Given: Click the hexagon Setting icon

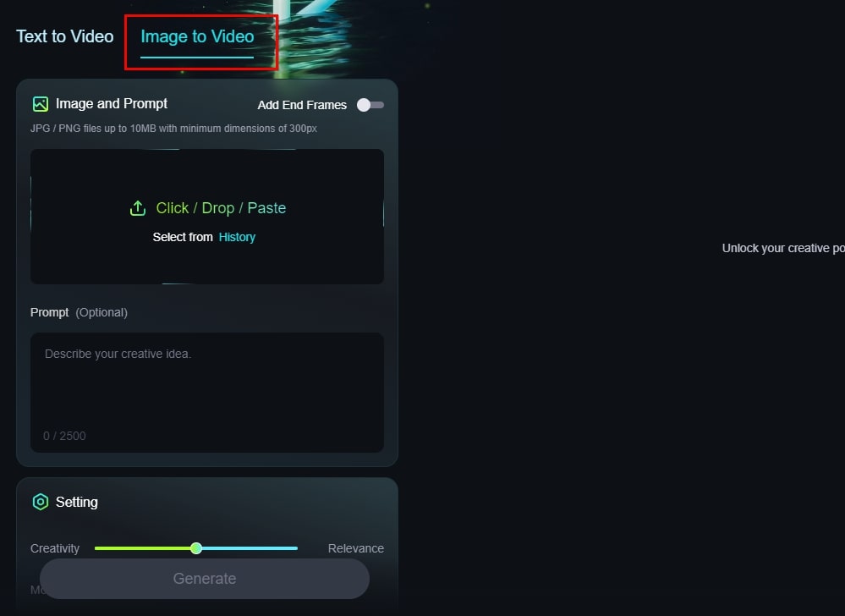Looking at the screenshot, I should tap(41, 502).
